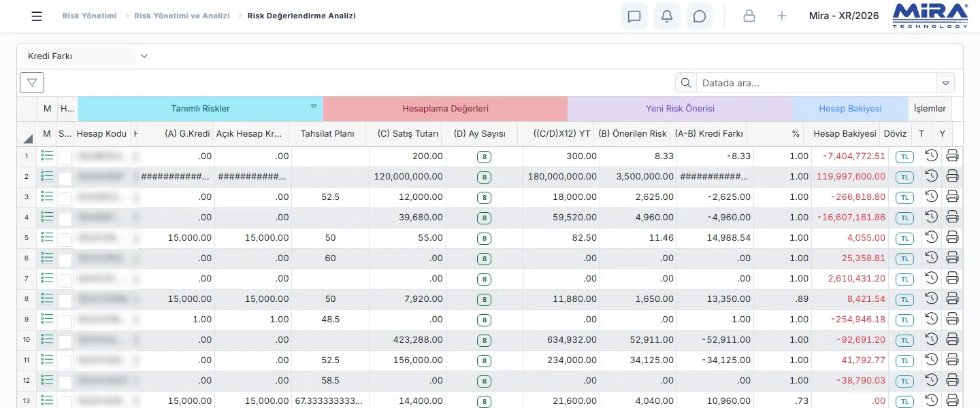Click the lock icon in header
Image resolution: width=980 pixels, height=408 pixels.
tap(749, 16)
